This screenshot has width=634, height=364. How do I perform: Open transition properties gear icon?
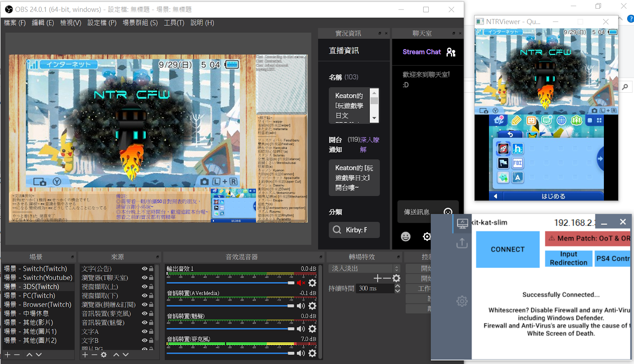pyautogui.click(x=396, y=278)
